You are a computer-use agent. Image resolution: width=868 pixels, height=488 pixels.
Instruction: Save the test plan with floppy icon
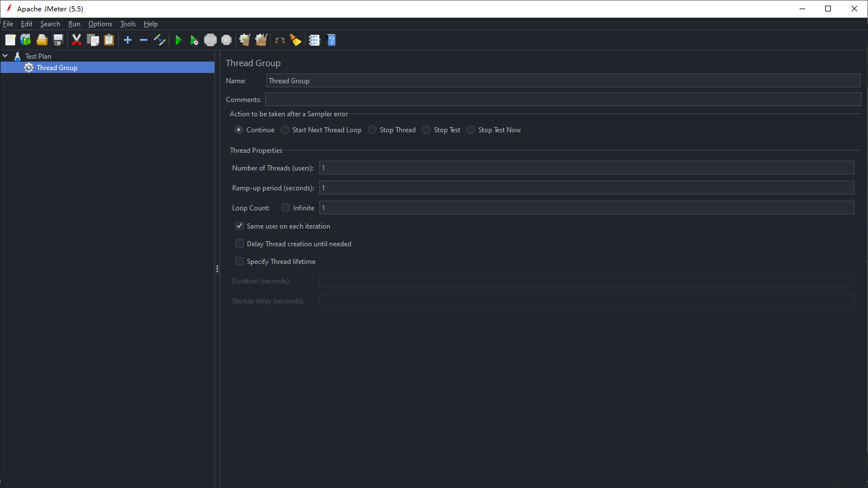pos(58,40)
